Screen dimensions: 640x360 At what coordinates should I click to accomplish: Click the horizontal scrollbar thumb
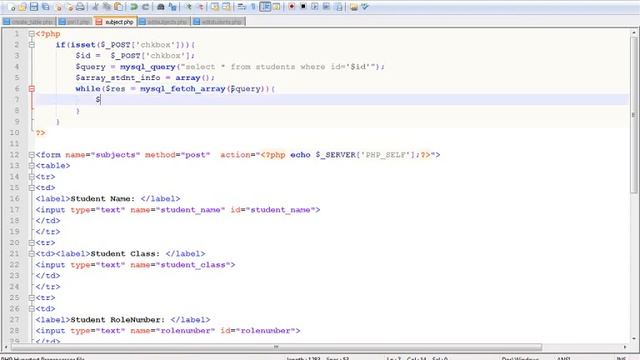(276, 347)
